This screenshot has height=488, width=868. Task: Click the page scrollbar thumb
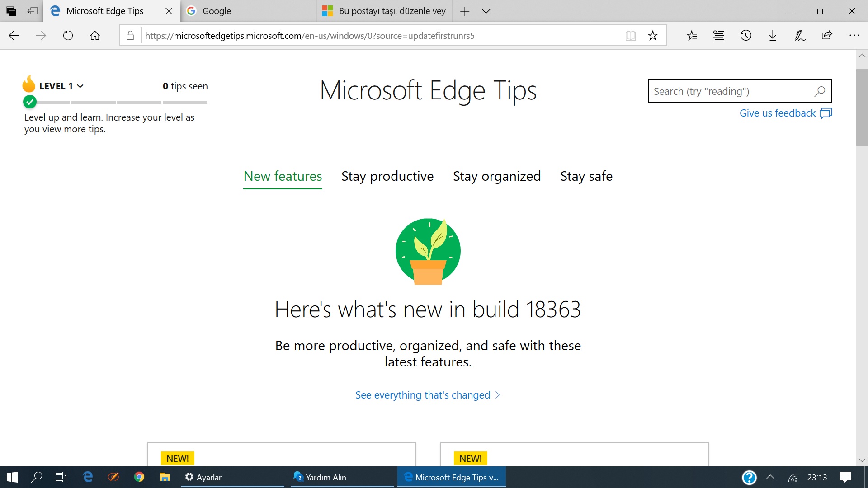(862, 108)
